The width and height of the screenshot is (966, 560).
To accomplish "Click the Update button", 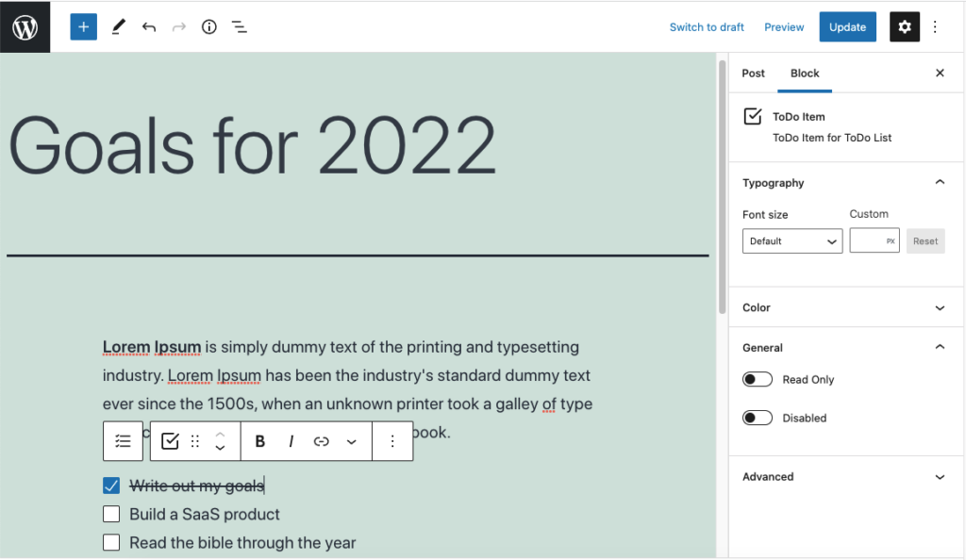I will pos(848,27).
